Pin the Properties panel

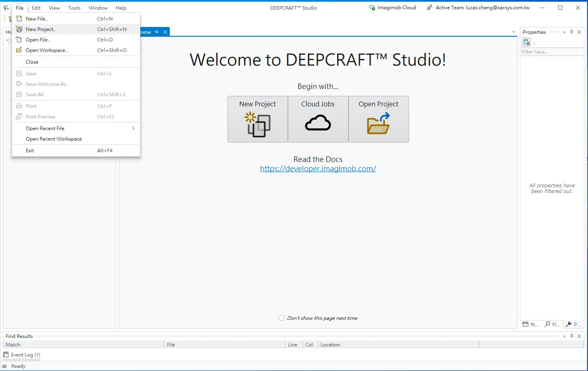(571, 32)
